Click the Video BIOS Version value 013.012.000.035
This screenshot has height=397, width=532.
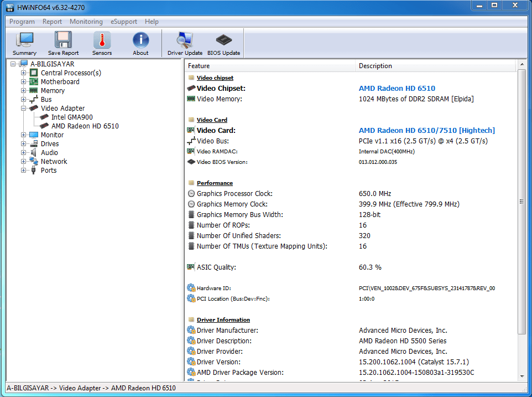378,162
